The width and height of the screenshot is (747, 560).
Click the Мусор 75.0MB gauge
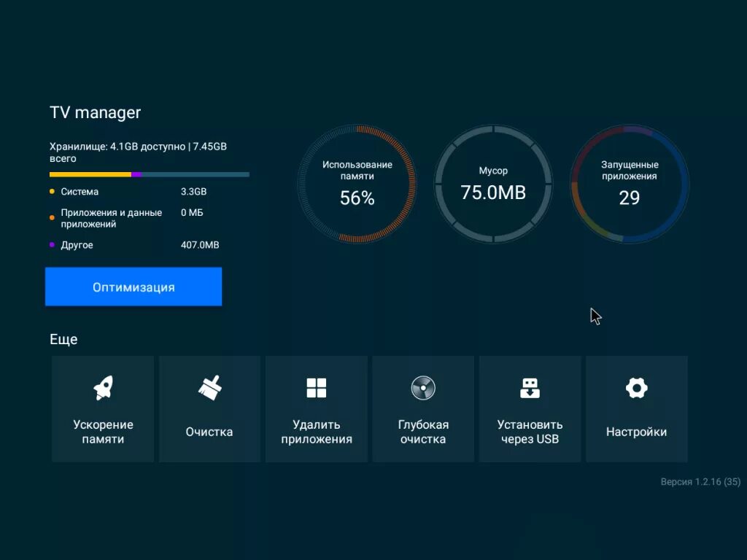tap(493, 184)
